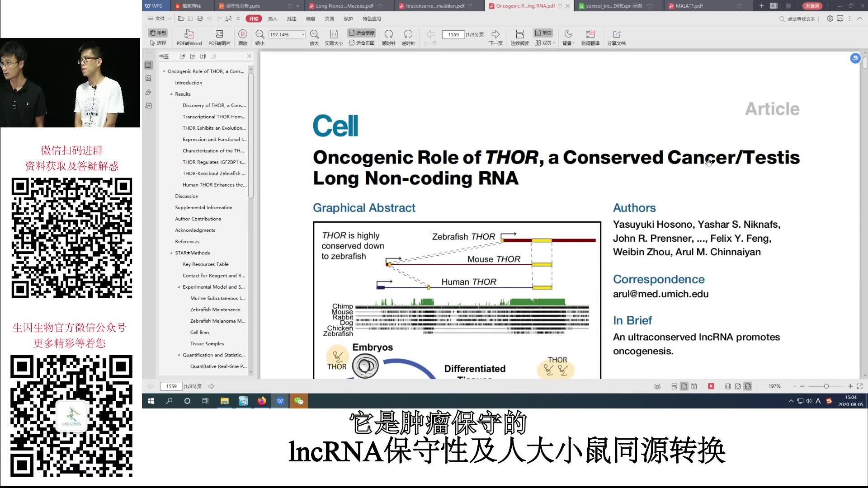Image resolution: width=868 pixels, height=488 pixels.
Task: Open new tab with plus button
Action: coord(761,6)
